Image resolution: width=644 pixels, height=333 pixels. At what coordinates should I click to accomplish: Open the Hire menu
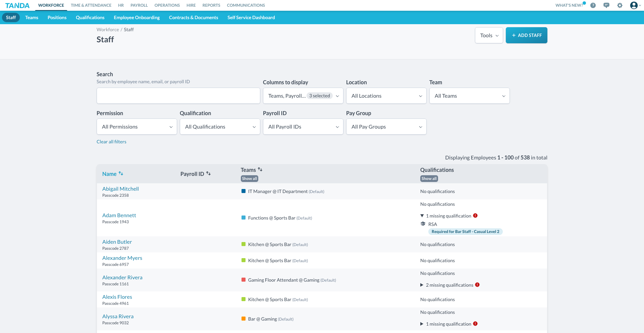[191, 5]
